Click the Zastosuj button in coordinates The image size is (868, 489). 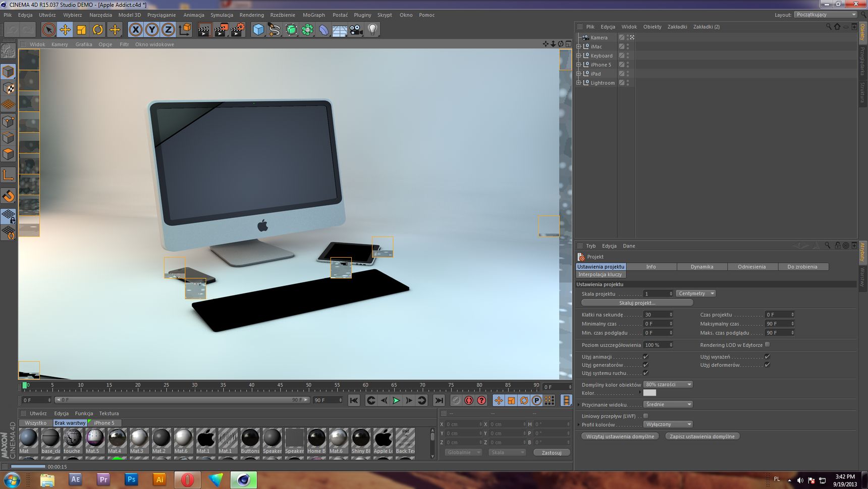click(551, 453)
